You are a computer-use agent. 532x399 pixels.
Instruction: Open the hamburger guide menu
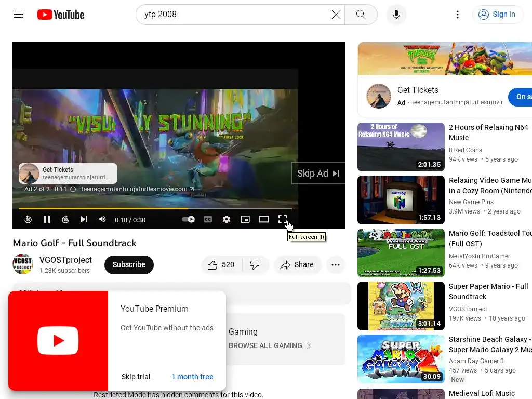point(19,14)
